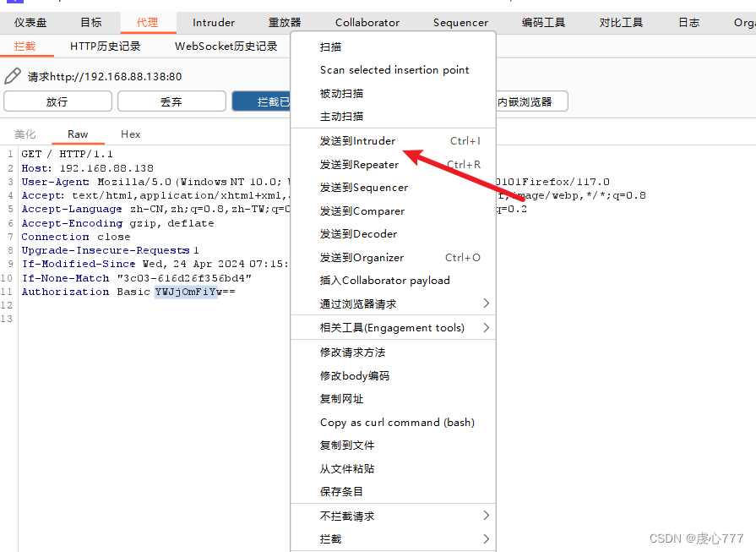Click the 放行 forward button
This screenshot has width=756, height=552.
57,101
